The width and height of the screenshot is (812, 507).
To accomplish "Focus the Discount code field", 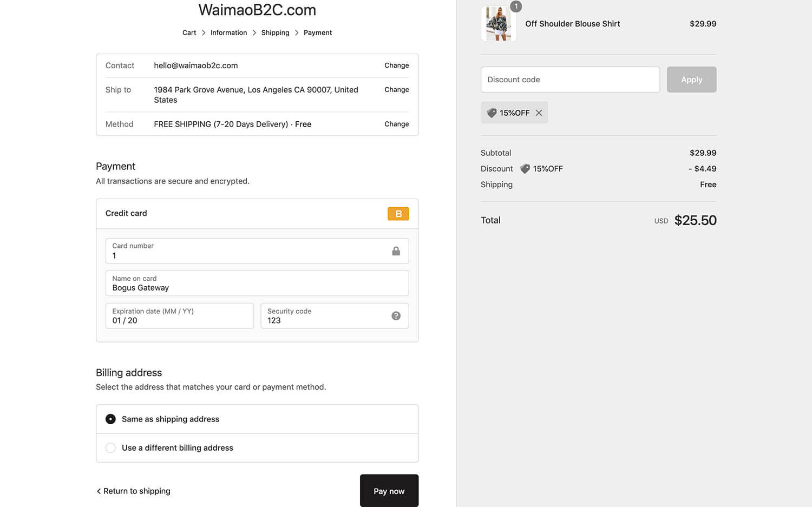I will [x=570, y=80].
